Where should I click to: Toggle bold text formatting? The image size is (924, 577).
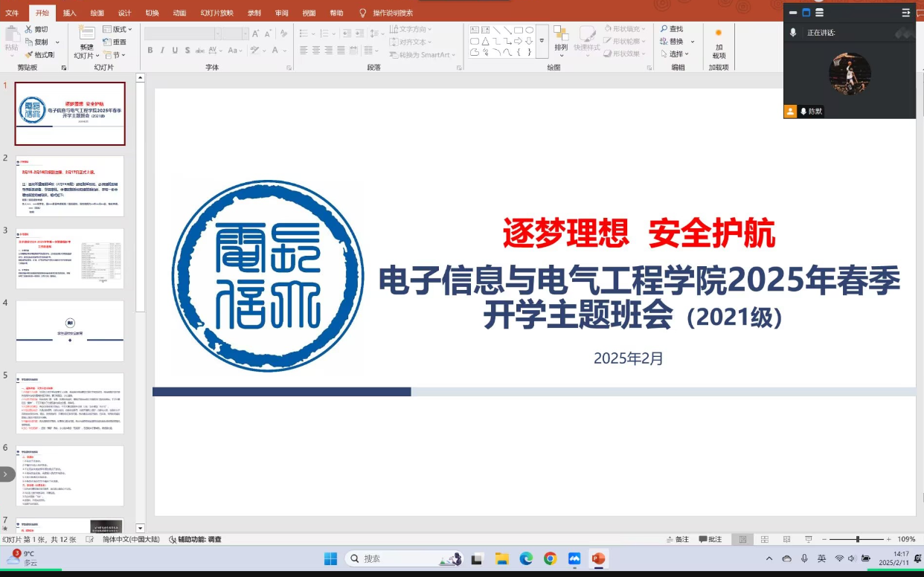click(150, 51)
